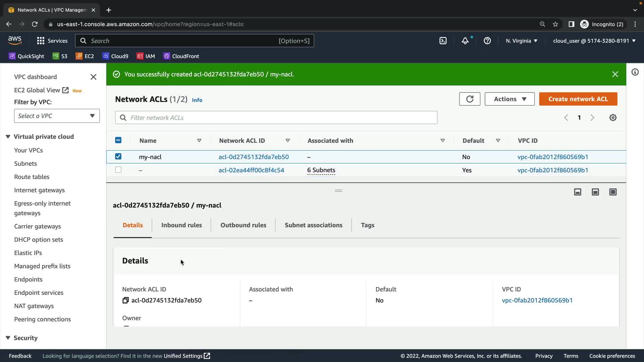
Task: Open AWS CloudShell terminal icon
Action: point(443,41)
